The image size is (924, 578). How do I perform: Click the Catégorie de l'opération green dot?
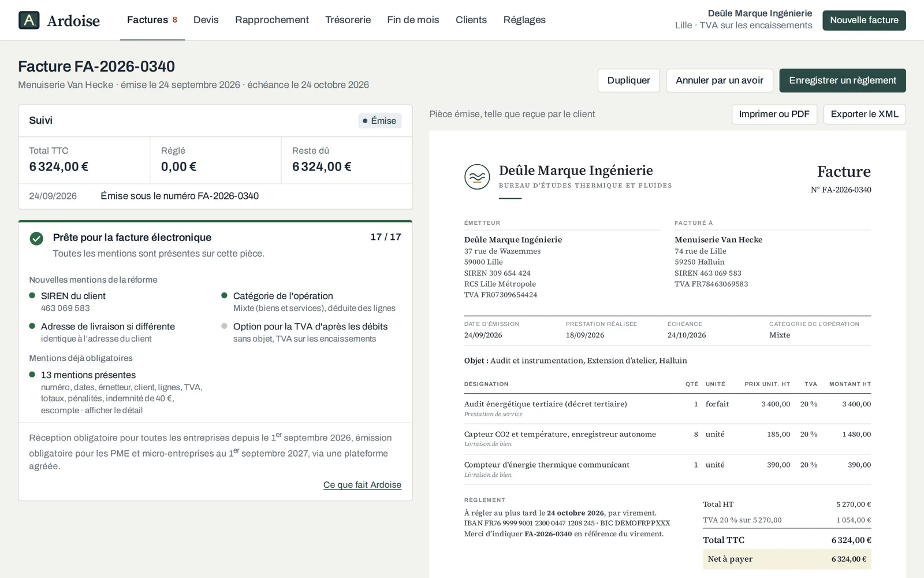point(224,295)
